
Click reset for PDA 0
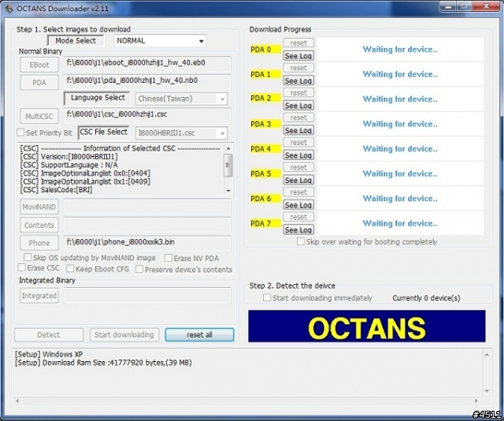tap(298, 43)
